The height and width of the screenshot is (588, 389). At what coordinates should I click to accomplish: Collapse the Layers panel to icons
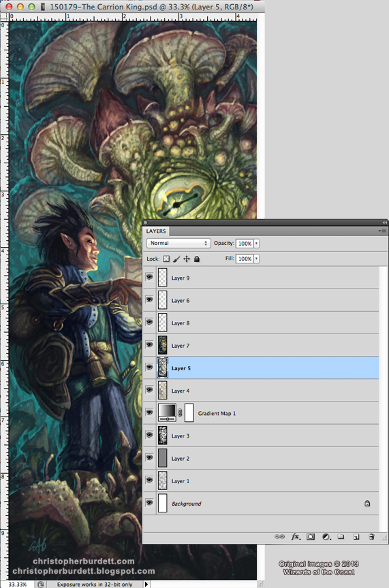(384, 223)
